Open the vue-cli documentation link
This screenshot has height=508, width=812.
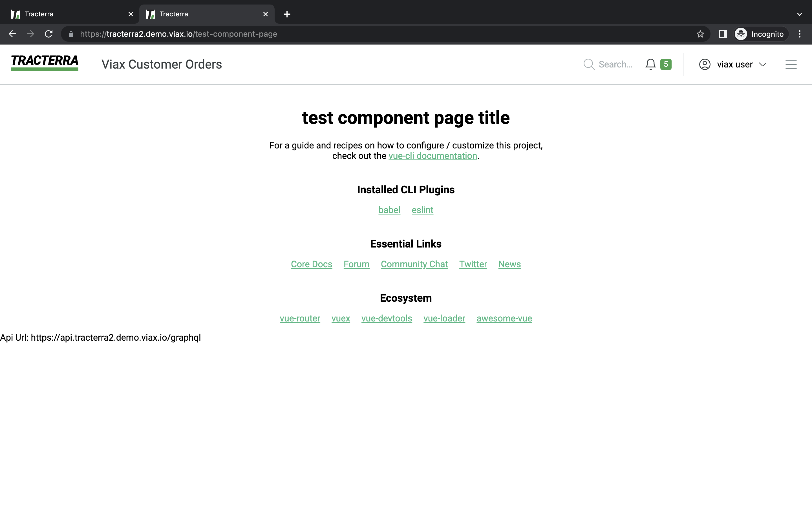(x=433, y=156)
